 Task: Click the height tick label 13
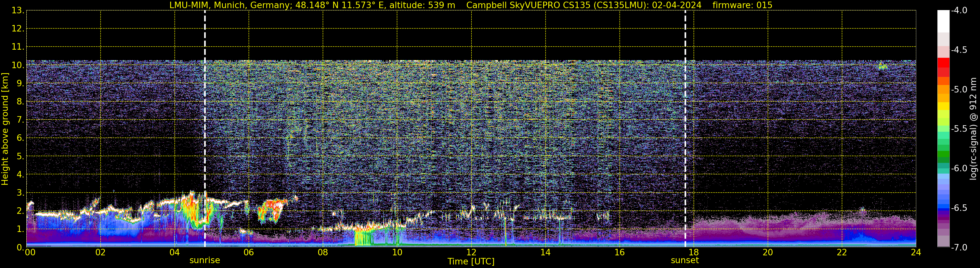tap(18, 10)
